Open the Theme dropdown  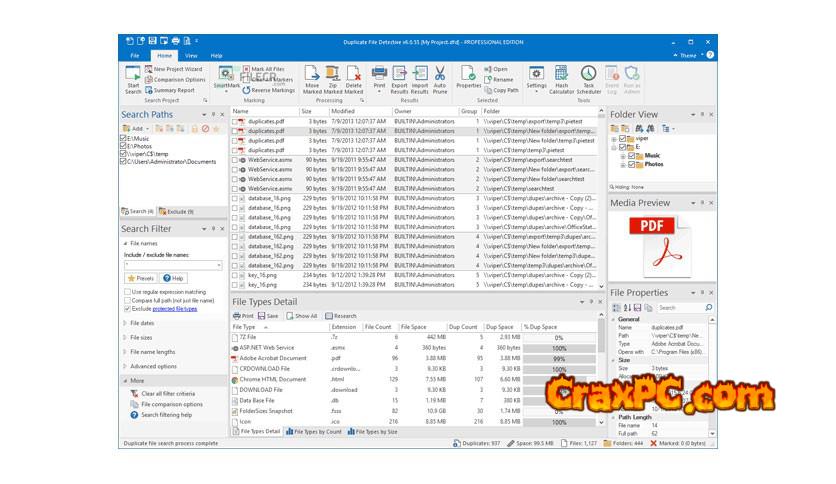pyautogui.click(x=689, y=55)
